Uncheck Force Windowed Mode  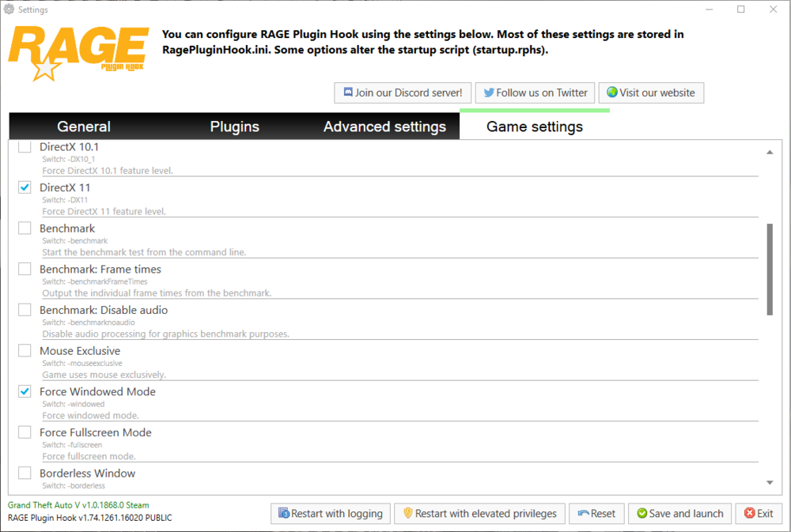[x=24, y=391]
